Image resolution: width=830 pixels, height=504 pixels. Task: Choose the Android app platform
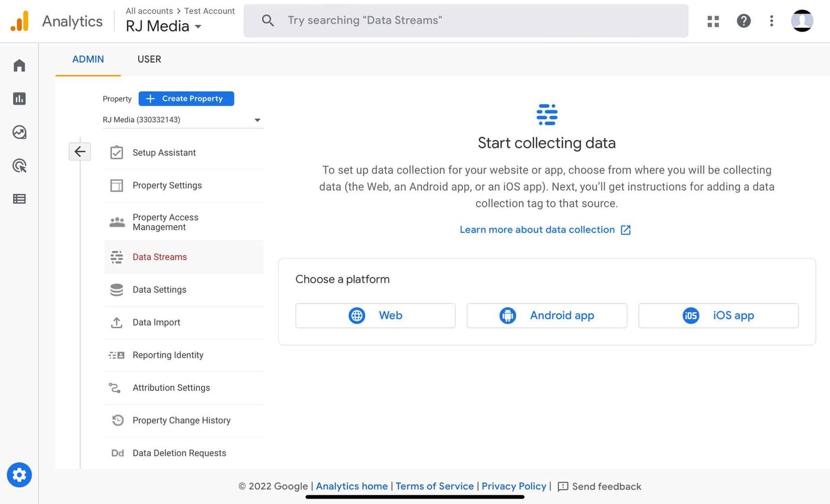[547, 315]
